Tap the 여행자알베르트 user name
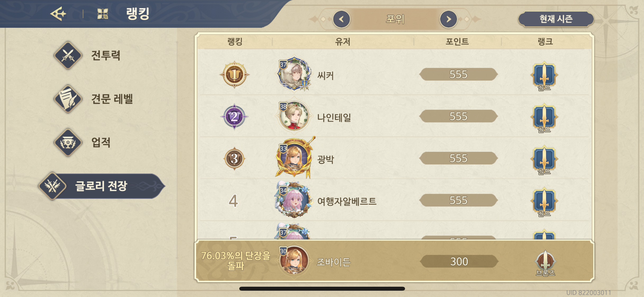Image resolution: width=644 pixels, height=297 pixels. point(347,201)
